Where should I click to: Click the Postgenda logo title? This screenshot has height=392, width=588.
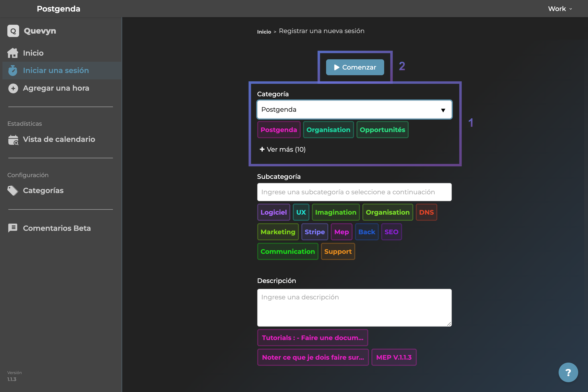point(59,9)
